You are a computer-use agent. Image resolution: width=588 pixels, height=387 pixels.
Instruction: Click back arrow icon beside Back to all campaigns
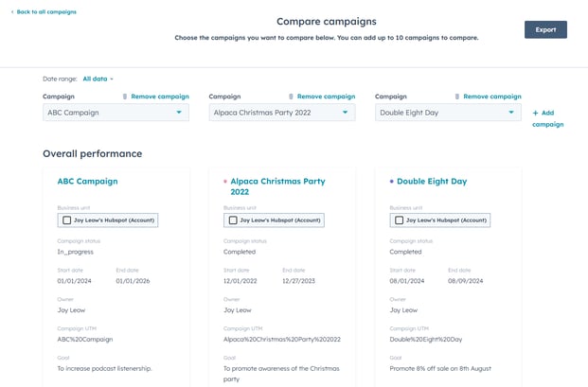[12, 12]
